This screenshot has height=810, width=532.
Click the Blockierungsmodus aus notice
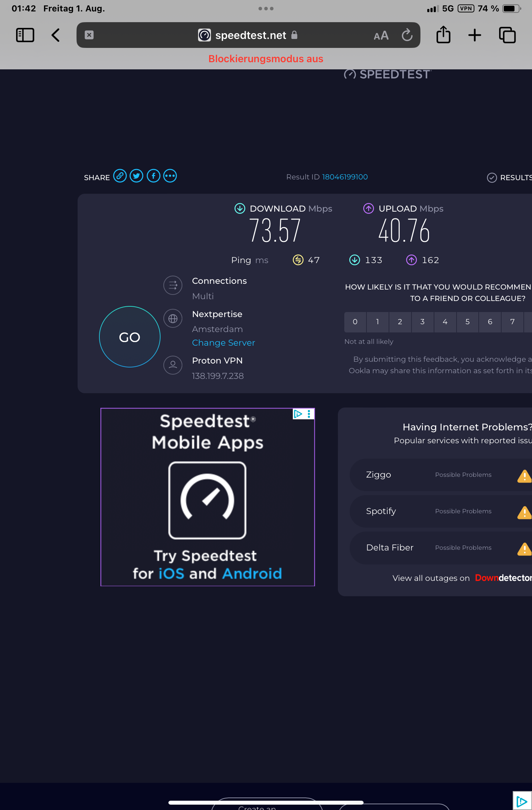(x=266, y=59)
